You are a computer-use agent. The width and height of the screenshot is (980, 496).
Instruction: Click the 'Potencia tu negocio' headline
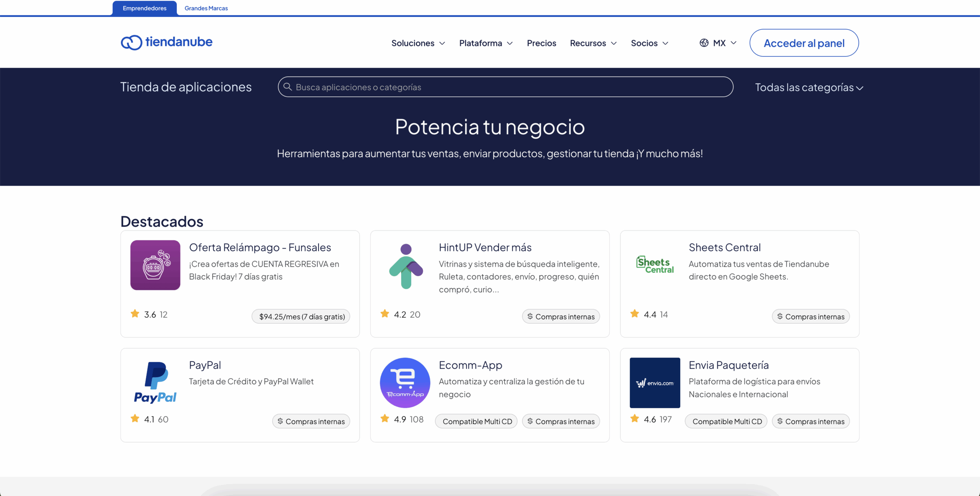pos(490,127)
